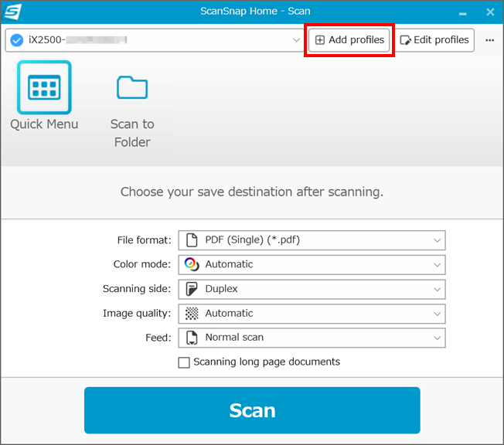This screenshot has width=504, height=445.
Task: Click the 'Choose your save destination' message
Action: pyautogui.click(x=252, y=192)
